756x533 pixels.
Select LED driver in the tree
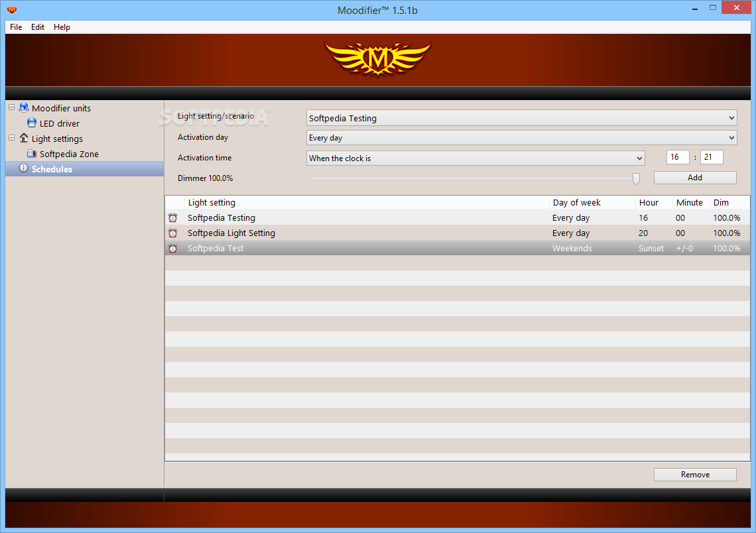tap(59, 124)
